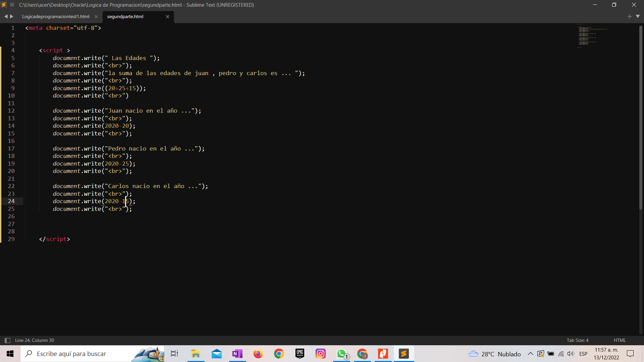Click the " Las Edades " string

point(129,58)
